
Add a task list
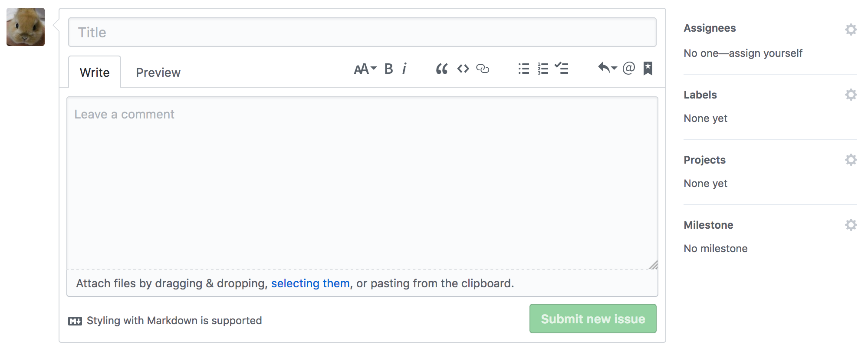click(x=561, y=69)
